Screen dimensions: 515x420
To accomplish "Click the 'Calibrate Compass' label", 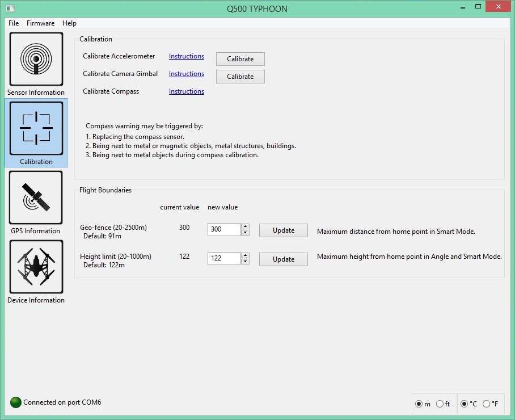I will 111,91.
